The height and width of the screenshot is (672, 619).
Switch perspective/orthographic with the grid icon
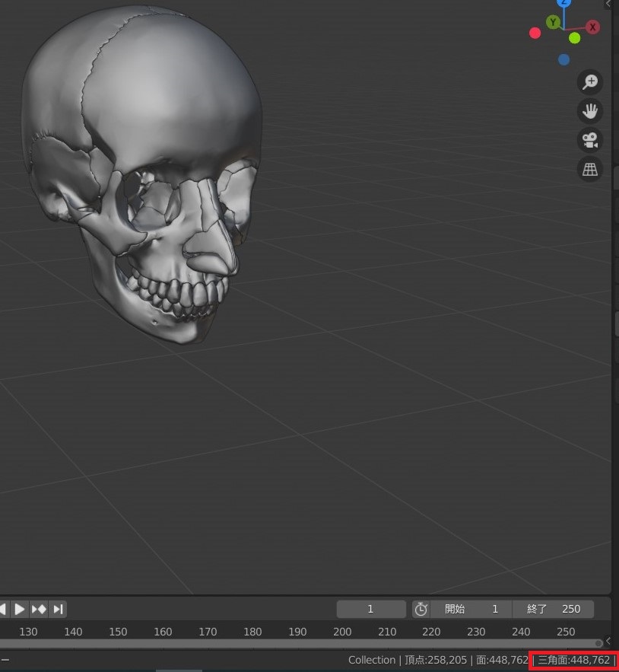pyautogui.click(x=590, y=169)
